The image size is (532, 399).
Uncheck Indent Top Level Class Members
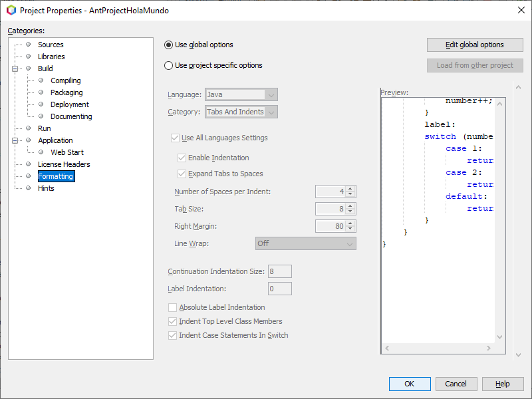172,321
